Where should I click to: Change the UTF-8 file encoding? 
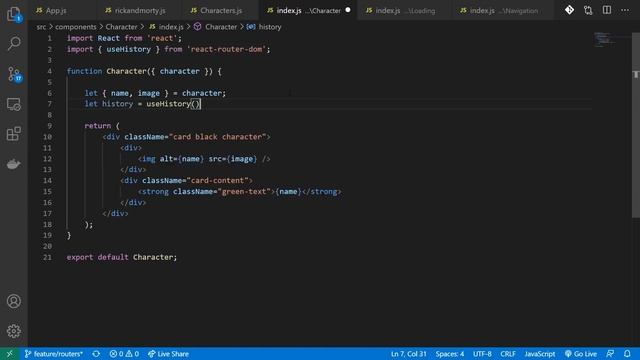tap(482, 354)
